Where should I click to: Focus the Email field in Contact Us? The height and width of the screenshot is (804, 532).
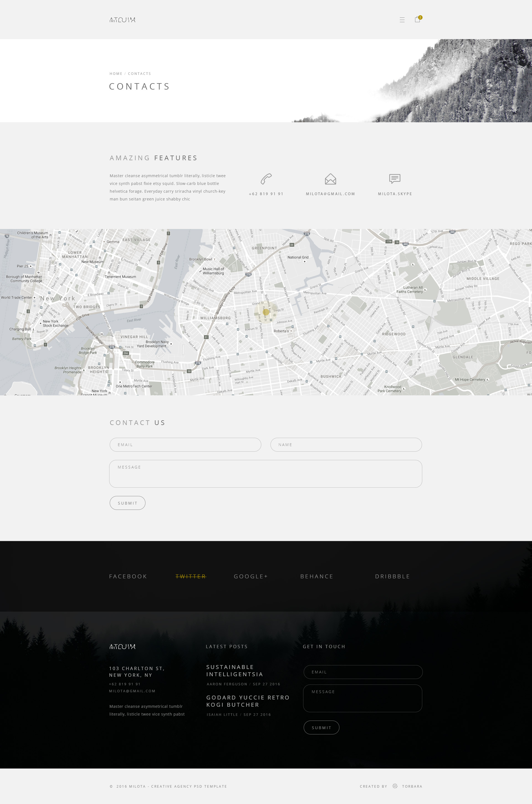coord(185,445)
